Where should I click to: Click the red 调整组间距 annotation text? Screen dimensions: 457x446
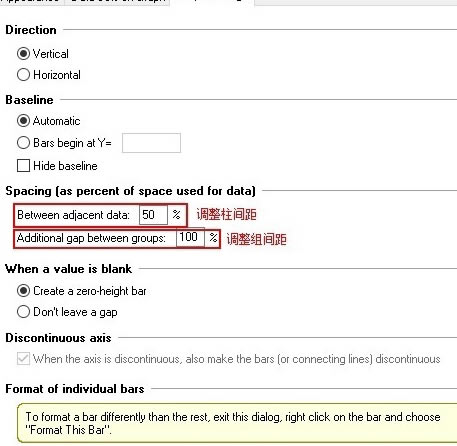[256, 239]
